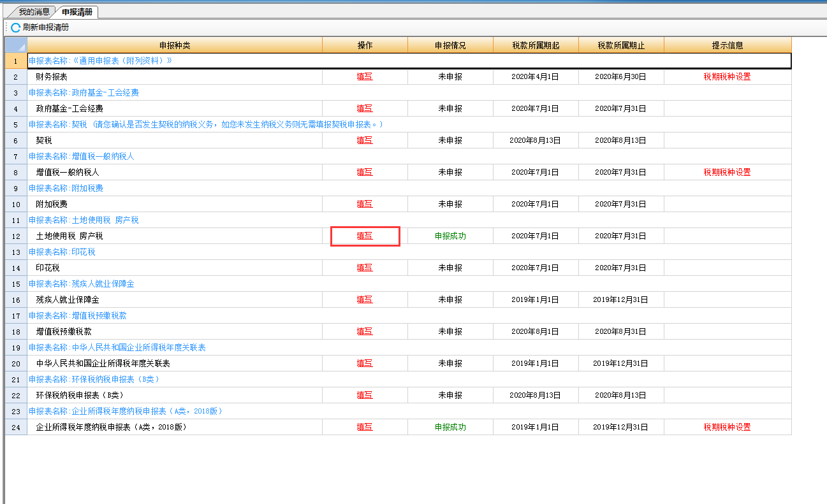
Task: Click the 申报情况 column header
Action: coord(450,45)
